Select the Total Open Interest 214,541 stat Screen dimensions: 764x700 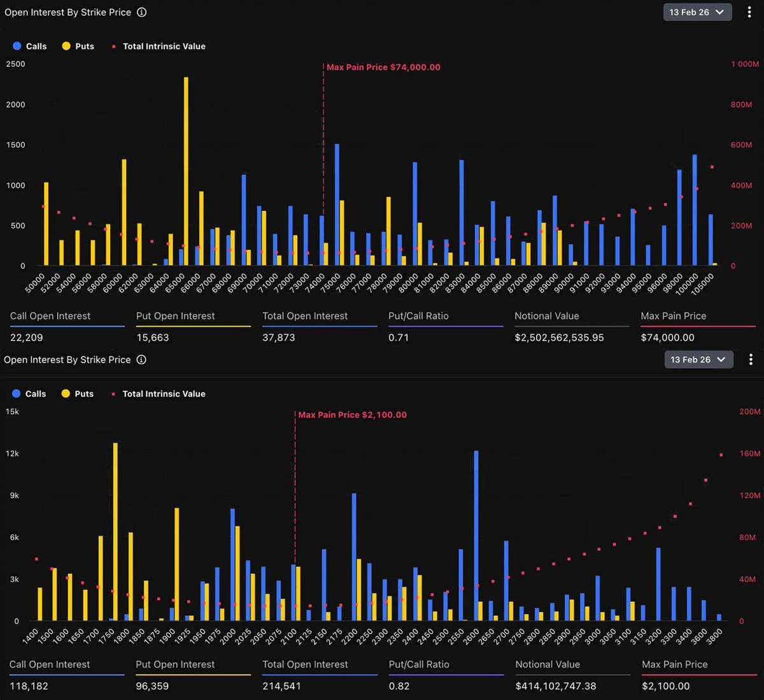281,686
